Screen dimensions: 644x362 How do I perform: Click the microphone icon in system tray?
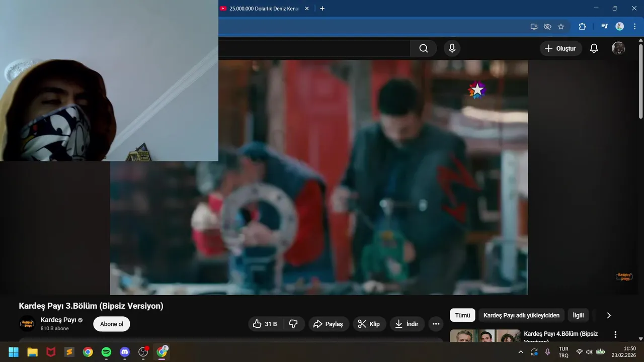pyautogui.click(x=547, y=352)
